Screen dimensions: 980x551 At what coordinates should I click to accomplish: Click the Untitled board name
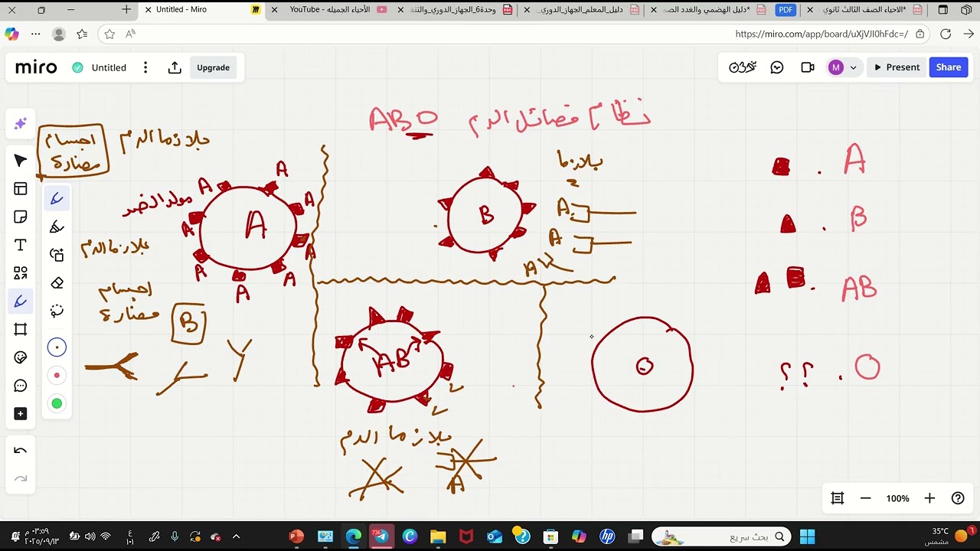(x=109, y=67)
